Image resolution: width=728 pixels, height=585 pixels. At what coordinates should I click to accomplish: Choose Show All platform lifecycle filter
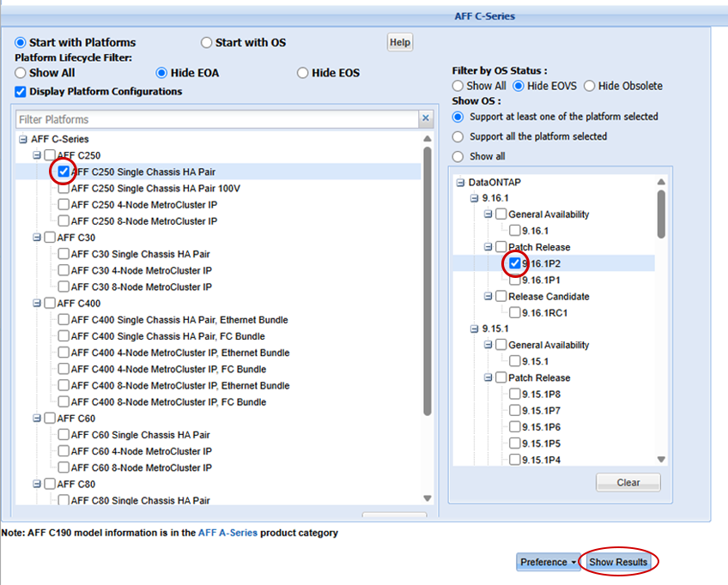(x=20, y=73)
